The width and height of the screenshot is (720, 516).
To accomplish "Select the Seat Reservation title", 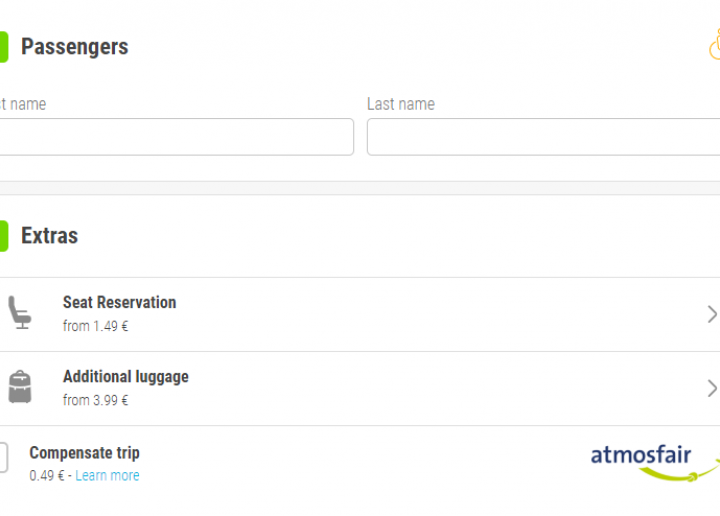I will (119, 302).
